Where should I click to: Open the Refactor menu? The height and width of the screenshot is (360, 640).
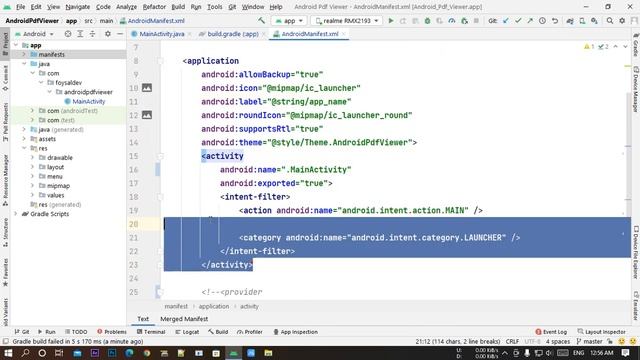154,7
